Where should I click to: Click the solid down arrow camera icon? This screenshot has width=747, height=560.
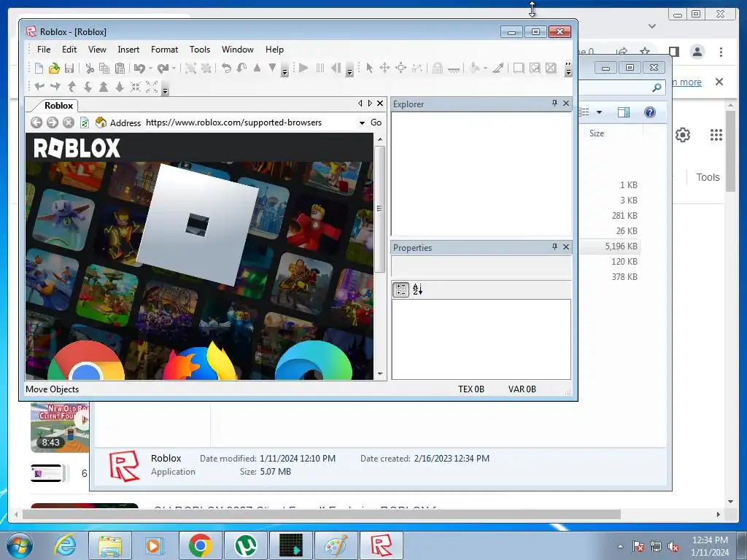click(119, 87)
